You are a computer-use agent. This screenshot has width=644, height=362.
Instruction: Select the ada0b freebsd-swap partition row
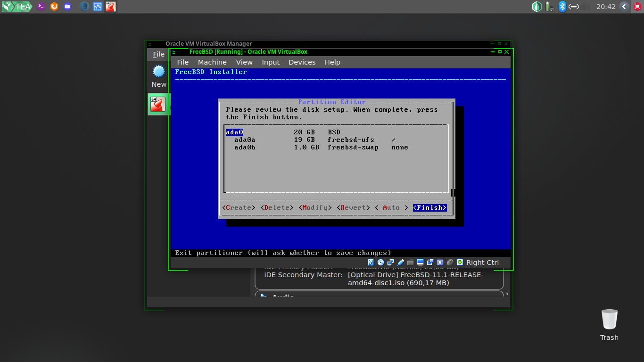click(x=336, y=148)
